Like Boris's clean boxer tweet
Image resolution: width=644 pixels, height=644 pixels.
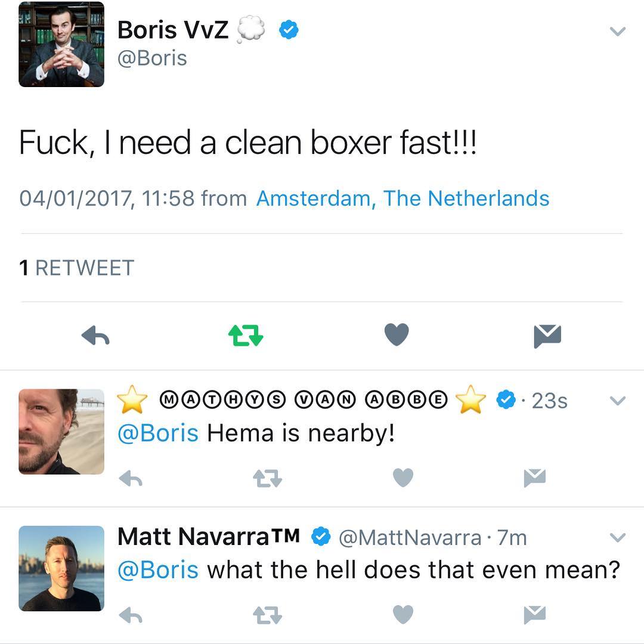tap(397, 335)
